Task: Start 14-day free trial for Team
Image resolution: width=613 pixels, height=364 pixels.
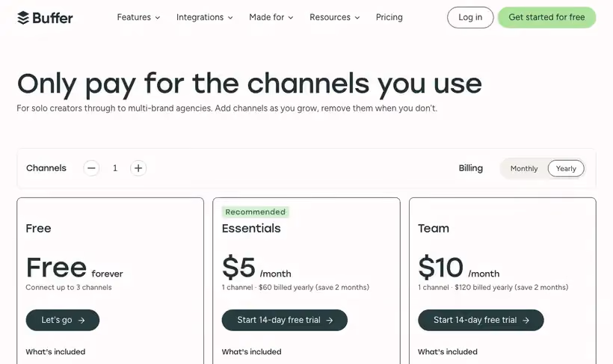Action: point(481,320)
